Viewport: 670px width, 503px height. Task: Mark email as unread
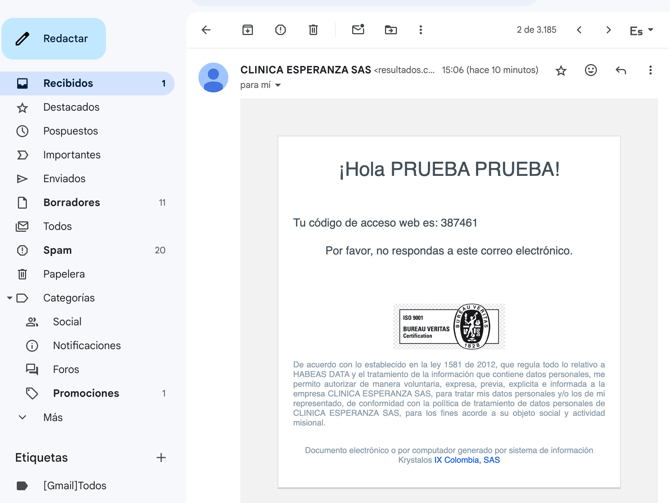click(358, 30)
